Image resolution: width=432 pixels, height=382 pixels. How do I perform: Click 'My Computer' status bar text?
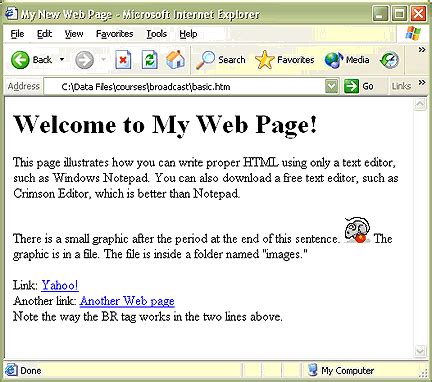(347, 371)
